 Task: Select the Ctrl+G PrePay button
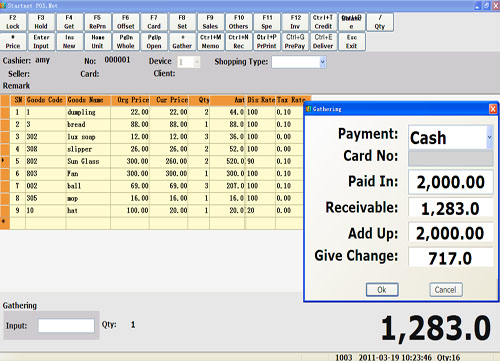click(x=295, y=42)
